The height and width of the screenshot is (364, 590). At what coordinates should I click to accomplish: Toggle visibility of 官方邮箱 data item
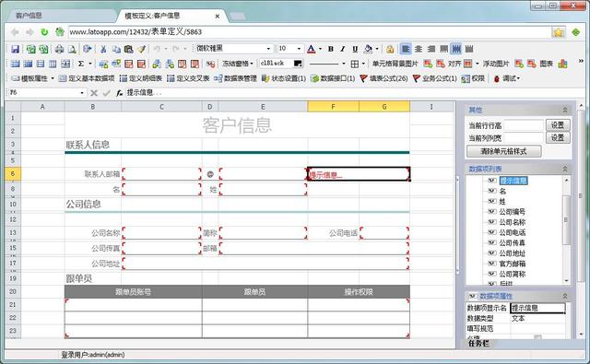click(x=491, y=264)
